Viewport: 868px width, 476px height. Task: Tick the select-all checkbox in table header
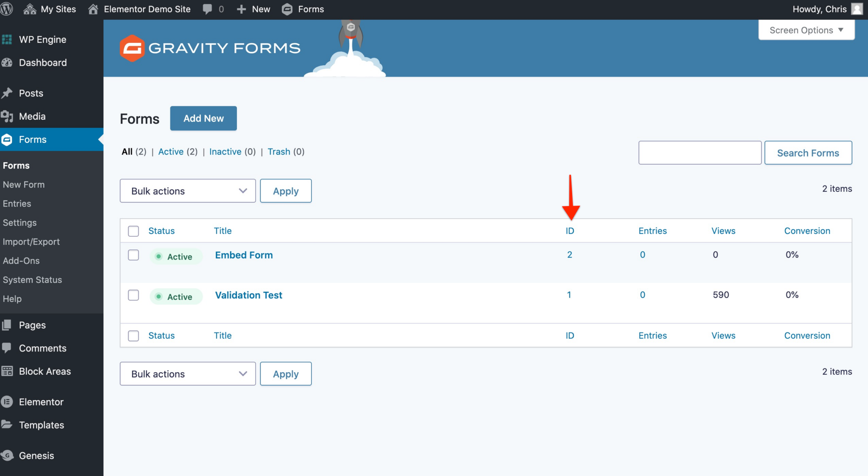tap(134, 231)
